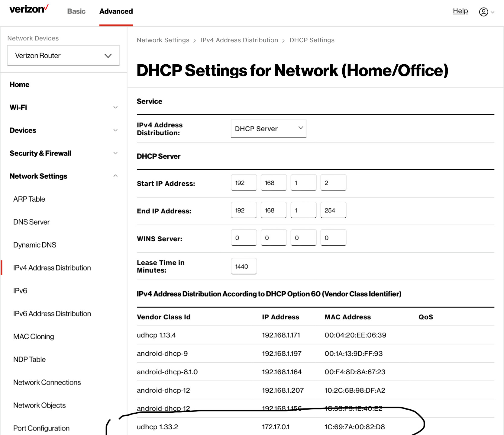This screenshot has width=504, height=435.
Task: Click the last WINS Server octet field
Action: 333,237
